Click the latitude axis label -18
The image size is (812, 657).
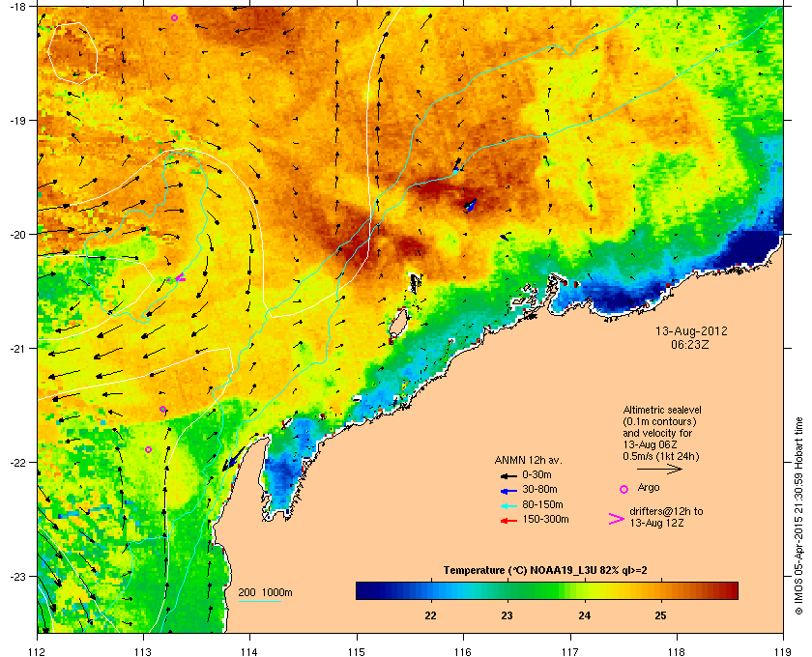[18, 6]
